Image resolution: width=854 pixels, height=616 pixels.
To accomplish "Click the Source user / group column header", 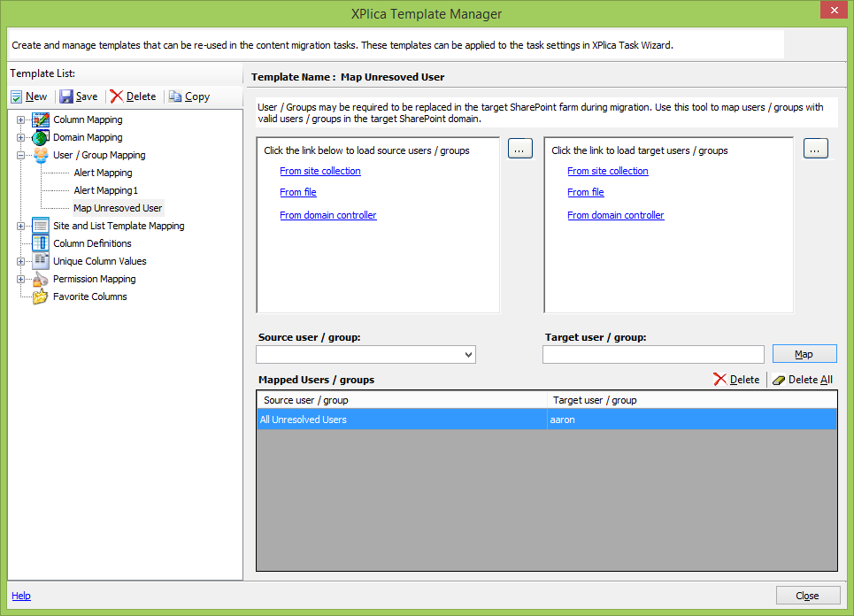I will pos(402,400).
